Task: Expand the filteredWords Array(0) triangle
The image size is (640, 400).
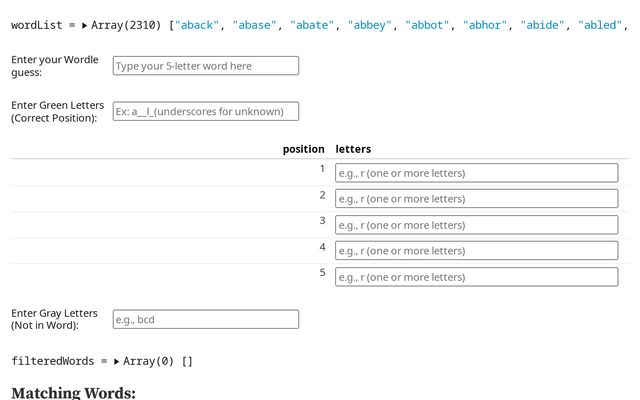Action: pyautogui.click(x=116, y=361)
